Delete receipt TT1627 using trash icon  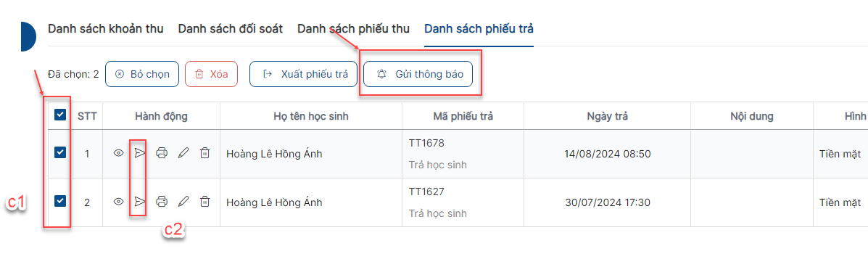[204, 202]
